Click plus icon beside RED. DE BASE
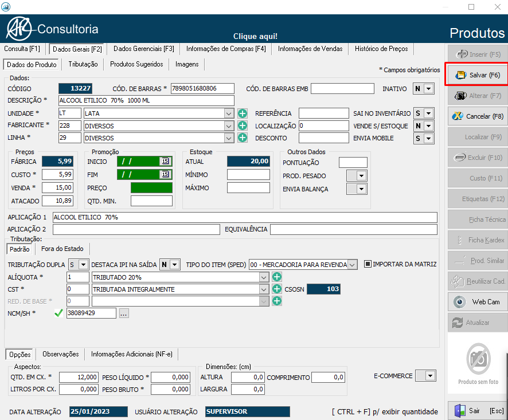The width and height of the screenshot is (508, 420). pos(277,301)
